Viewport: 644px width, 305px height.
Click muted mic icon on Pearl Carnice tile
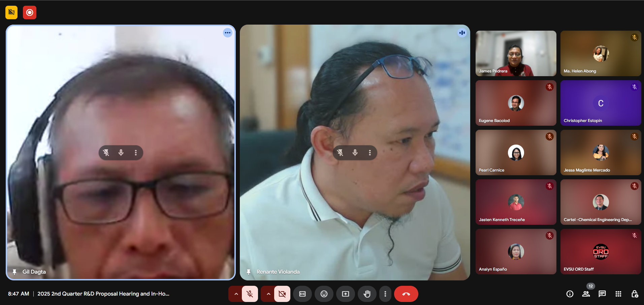[550, 136]
